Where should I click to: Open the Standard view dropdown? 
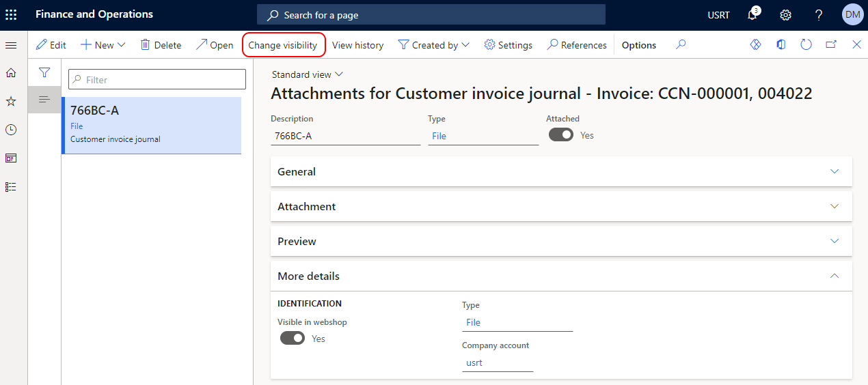click(308, 74)
